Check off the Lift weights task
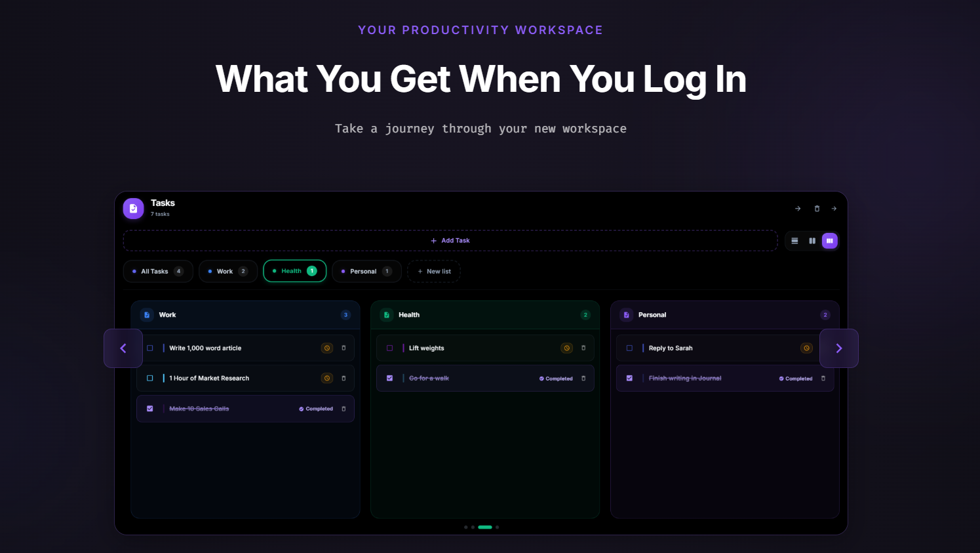This screenshot has width=980, height=553. (x=390, y=348)
